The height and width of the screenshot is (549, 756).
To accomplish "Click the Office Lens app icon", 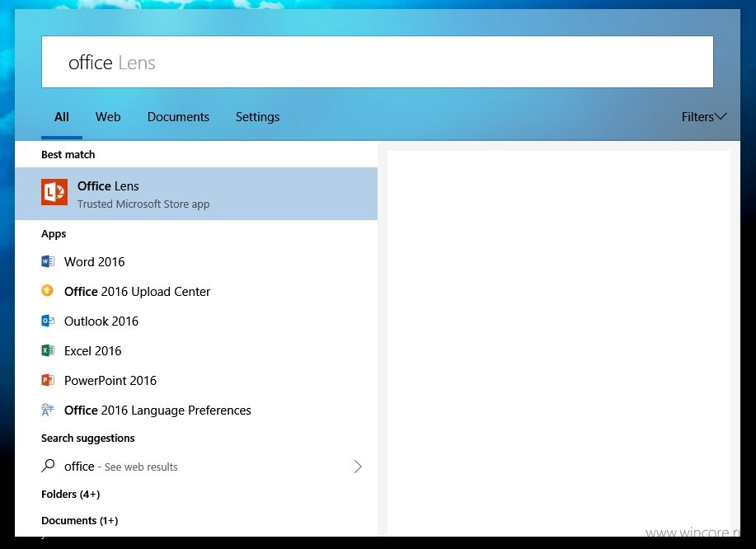I will [x=54, y=192].
